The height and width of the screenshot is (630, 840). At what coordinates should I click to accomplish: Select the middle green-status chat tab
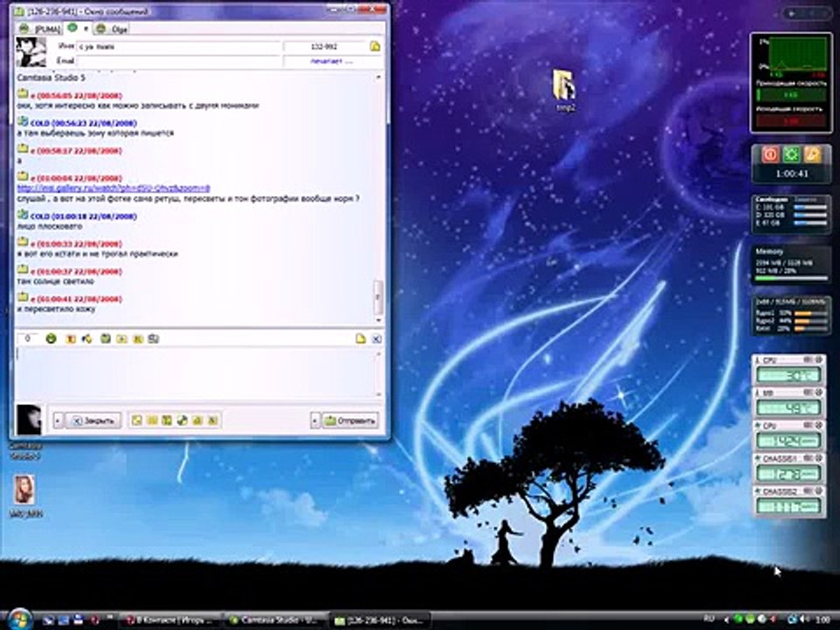(78, 28)
